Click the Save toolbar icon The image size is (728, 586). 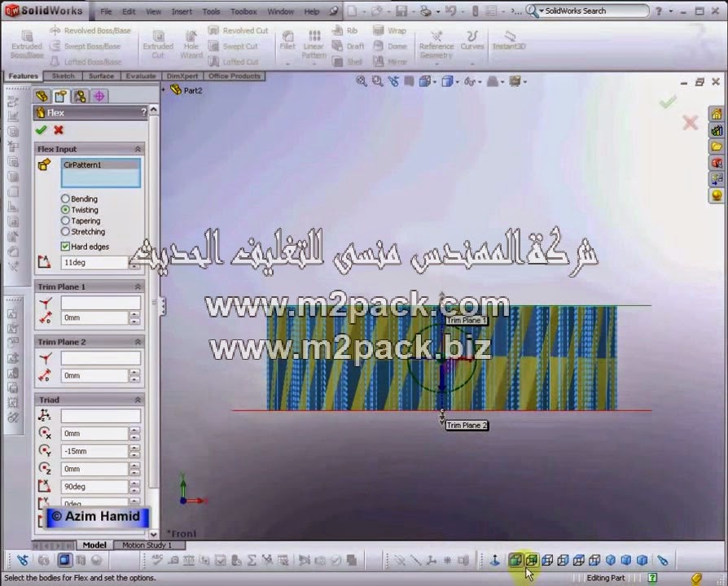(x=401, y=11)
